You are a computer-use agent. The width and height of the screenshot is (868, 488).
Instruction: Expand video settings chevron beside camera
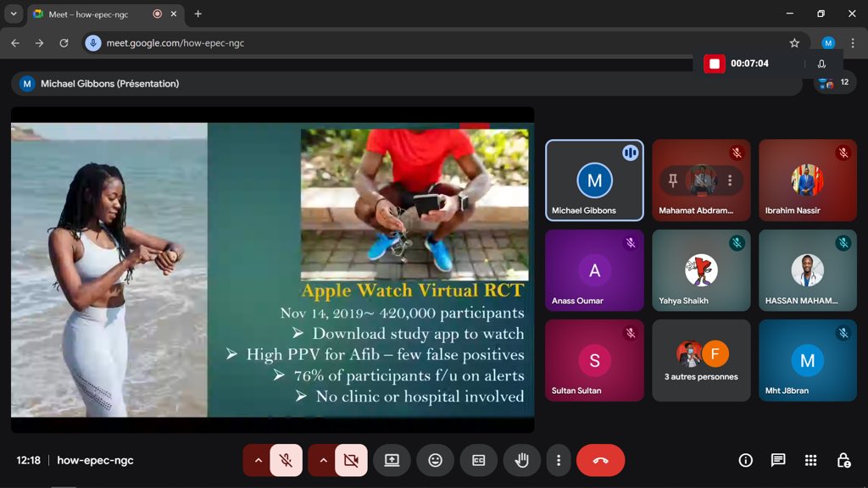coord(323,460)
